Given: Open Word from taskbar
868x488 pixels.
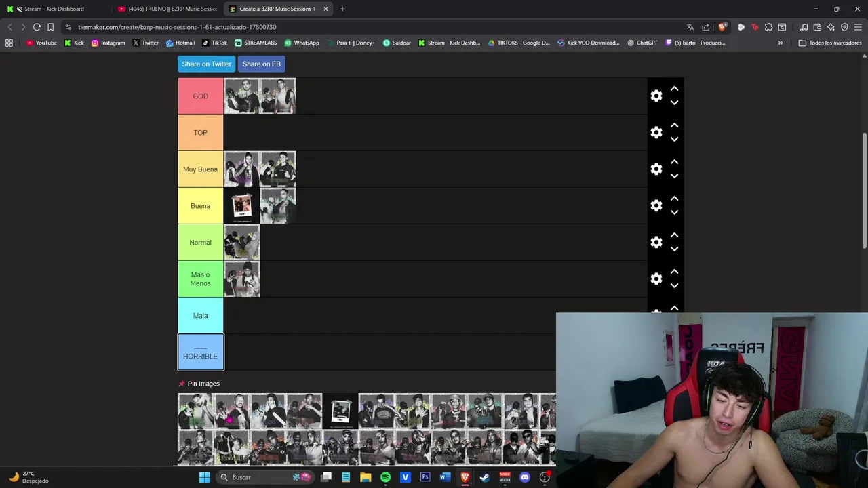Looking at the screenshot, I should [445, 477].
